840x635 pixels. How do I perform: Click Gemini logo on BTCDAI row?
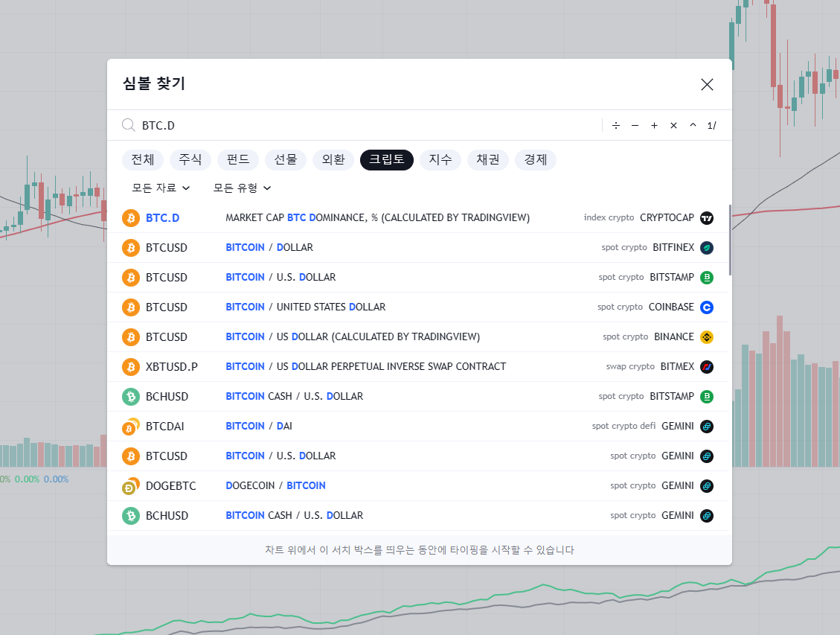[707, 427]
